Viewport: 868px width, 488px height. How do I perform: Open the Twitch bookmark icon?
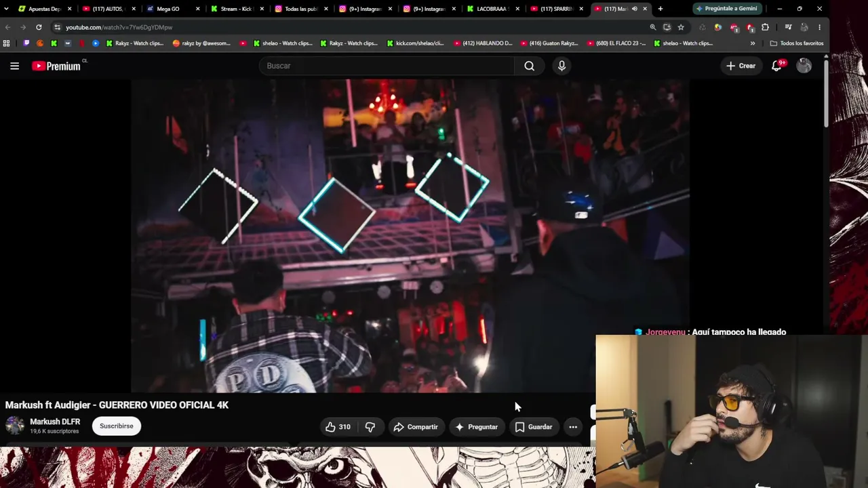click(x=26, y=43)
